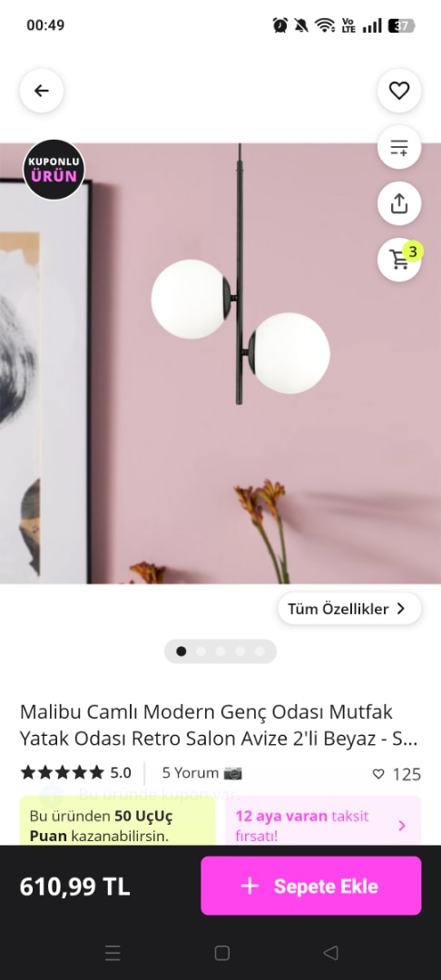Add product to favorites with heart icon

tap(399, 91)
